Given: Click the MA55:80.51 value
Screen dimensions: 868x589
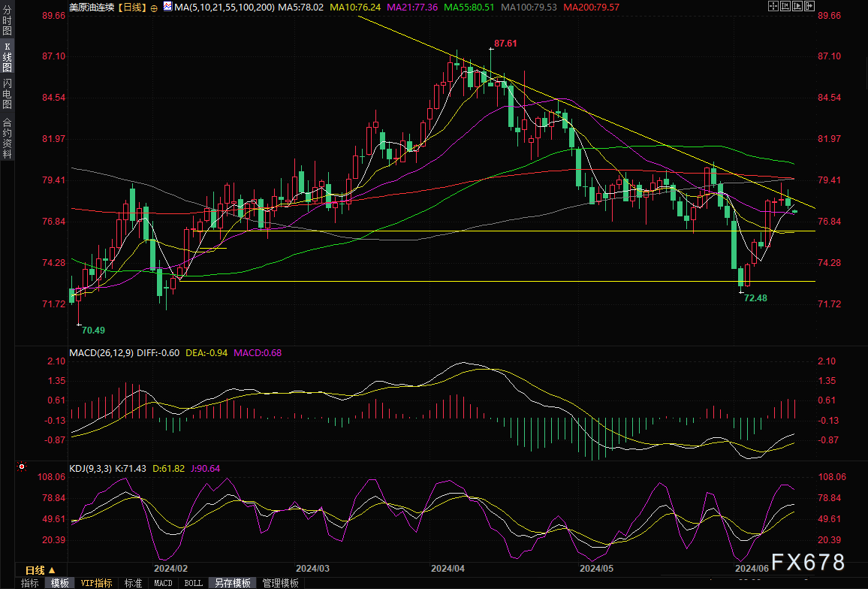Looking at the screenshot, I should (x=469, y=8).
